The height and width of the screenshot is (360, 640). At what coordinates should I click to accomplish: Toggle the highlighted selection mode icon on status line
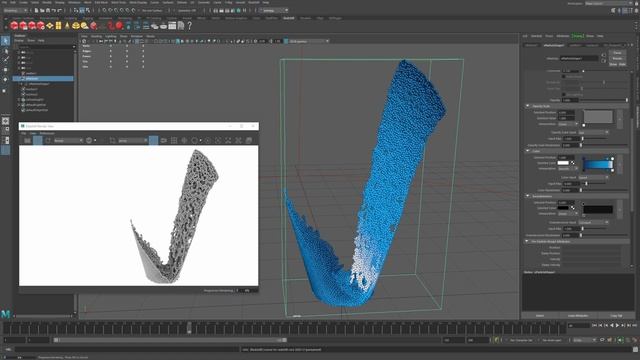(x=82, y=10)
